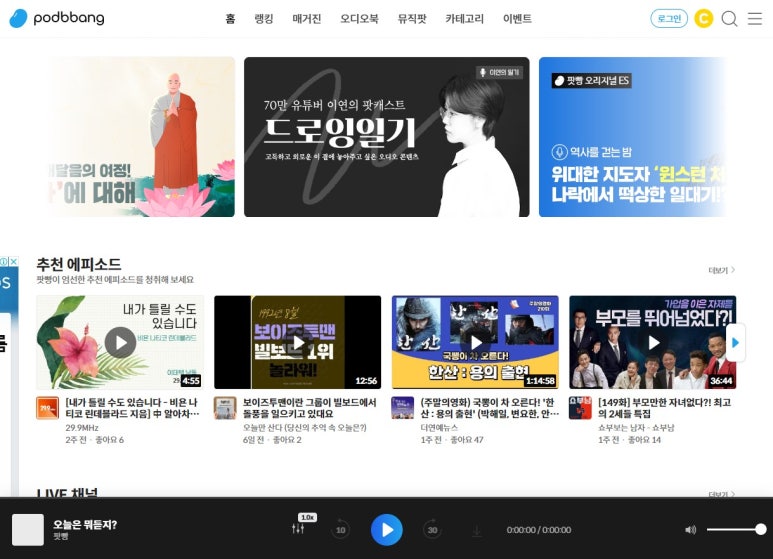
Task: Open the 오디오북 menu
Action: pyautogui.click(x=359, y=19)
